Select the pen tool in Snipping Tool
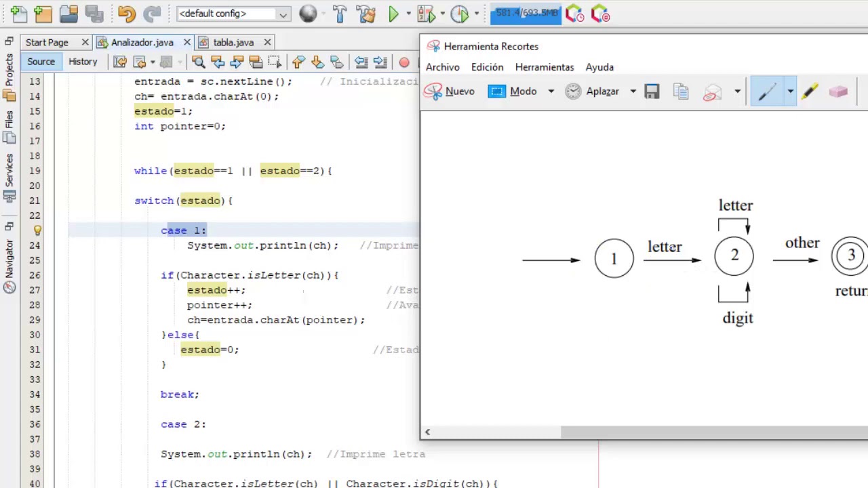 [767, 91]
